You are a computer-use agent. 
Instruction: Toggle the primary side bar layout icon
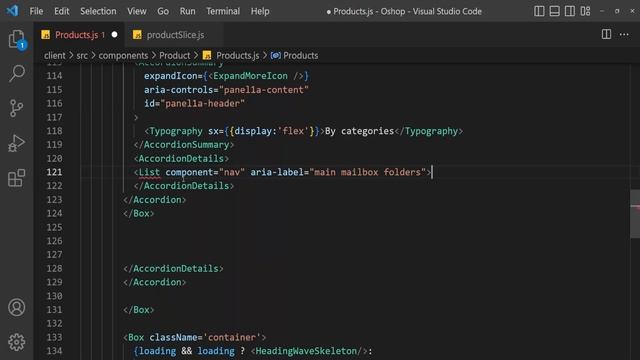(x=539, y=11)
